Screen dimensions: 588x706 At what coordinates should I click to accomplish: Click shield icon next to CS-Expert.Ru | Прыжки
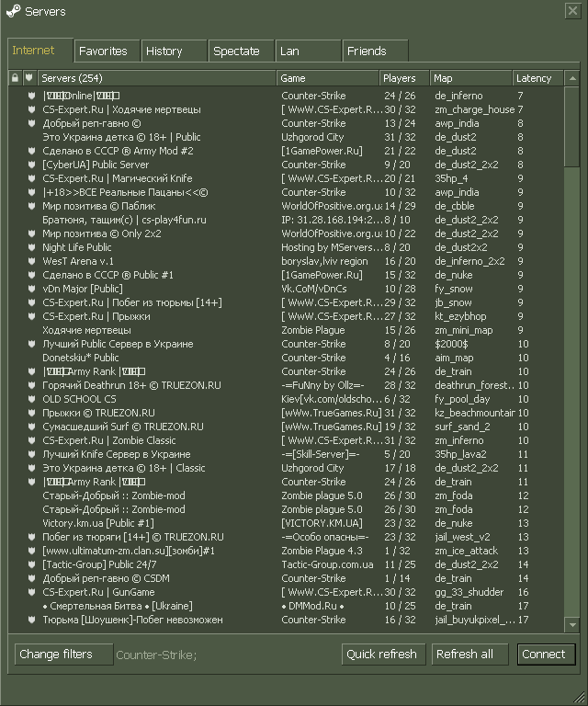pyautogui.click(x=31, y=316)
